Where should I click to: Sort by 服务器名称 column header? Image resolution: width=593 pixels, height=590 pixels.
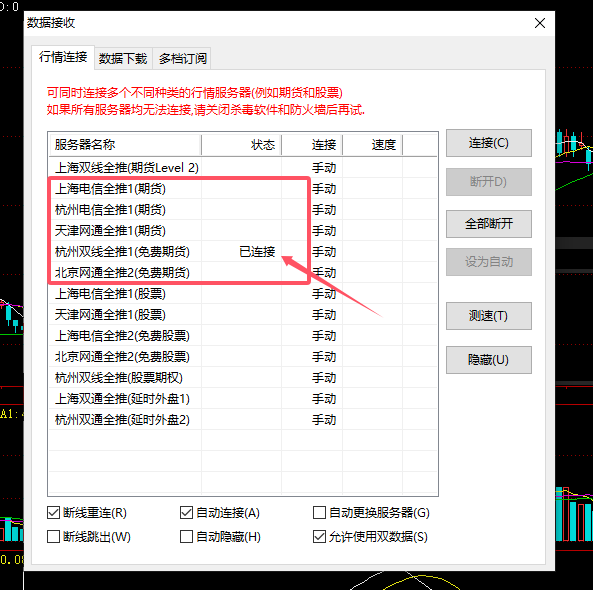coord(125,145)
